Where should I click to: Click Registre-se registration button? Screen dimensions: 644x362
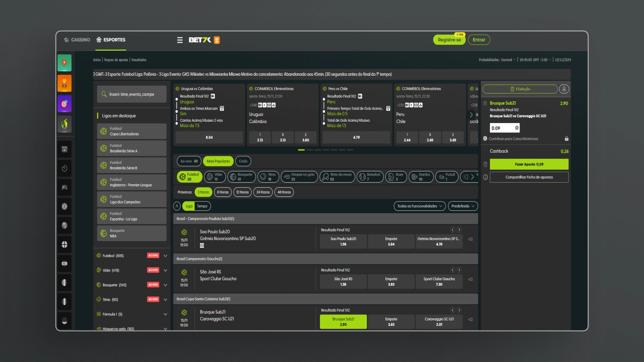[448, 40]
